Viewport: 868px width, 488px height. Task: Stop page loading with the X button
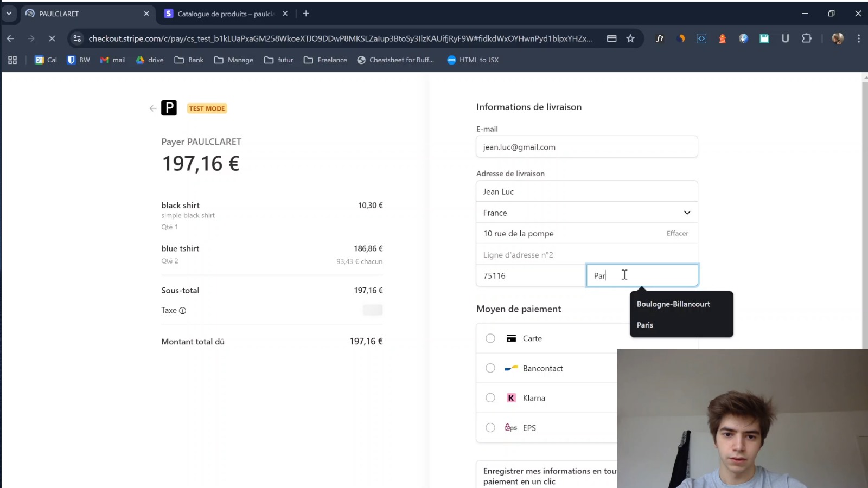(x=52, y=38)
